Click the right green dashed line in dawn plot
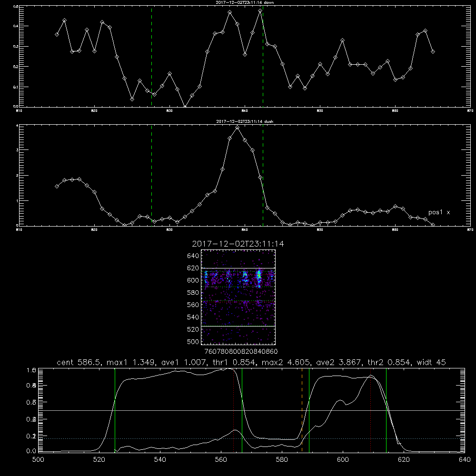 coord(263,56)
